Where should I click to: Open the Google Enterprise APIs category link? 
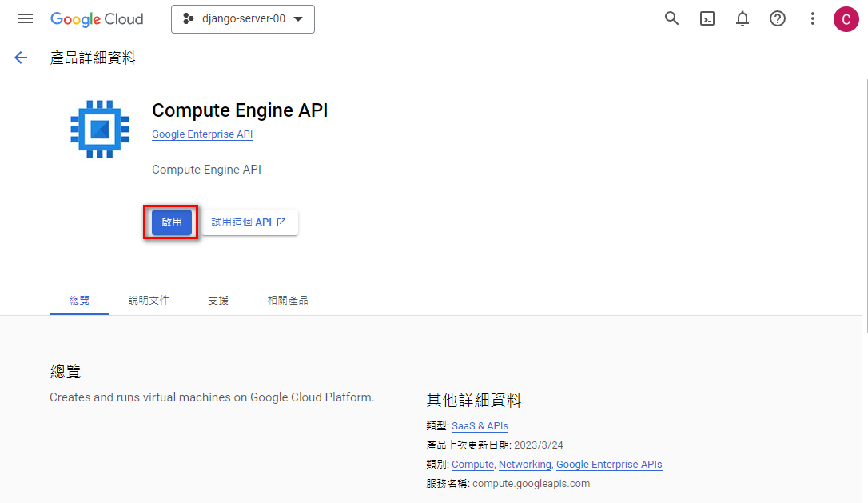[x=609, y=465]
